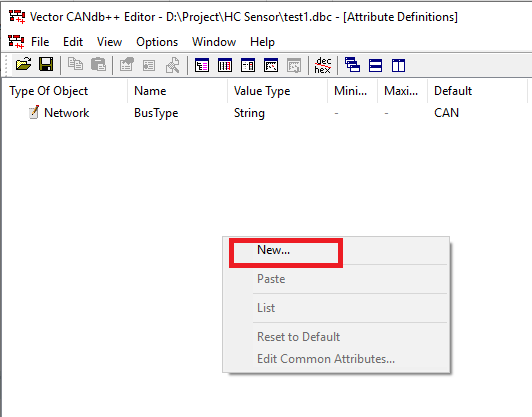Screen dimensions: 532x417
Task: Open the Window menu
Action: point(214,42)
